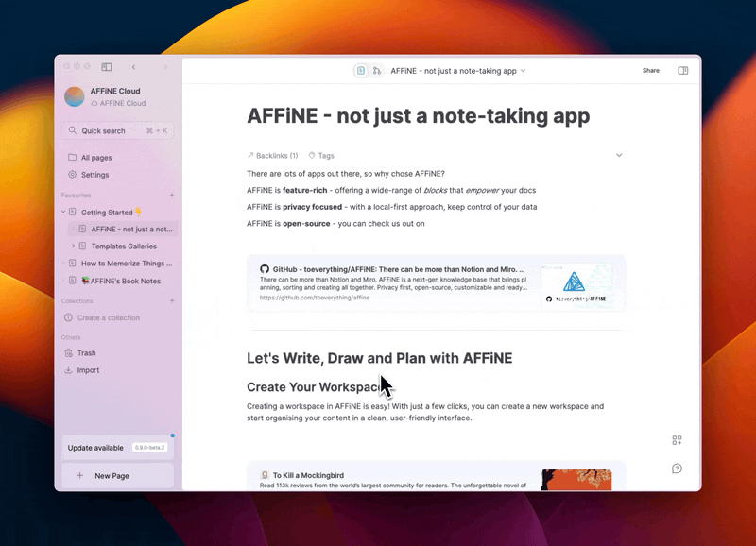Viewport: 756px width, 546px height.
Task: Click the GitHub URL text in the card
Action: (x=315, y=298)
